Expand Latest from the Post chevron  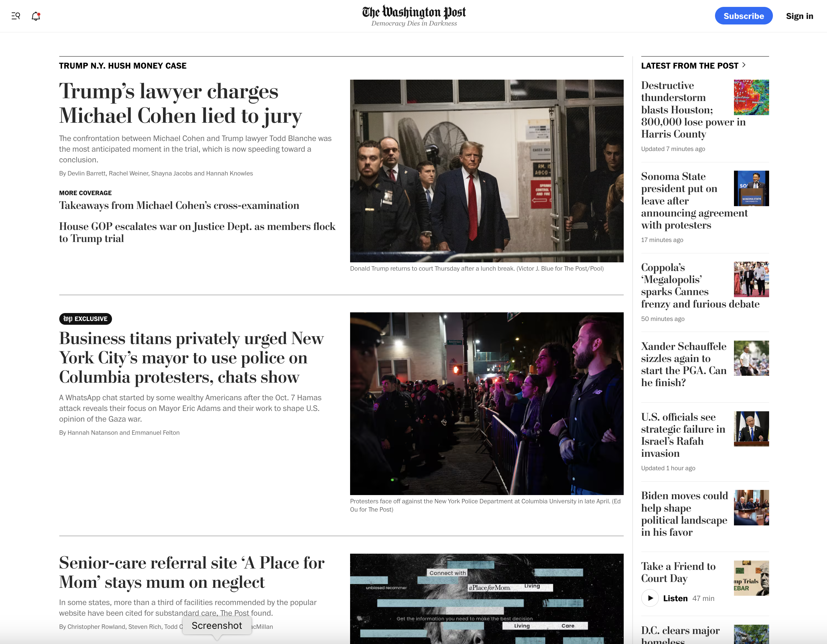pyautogui.click(x=744, y=65)
